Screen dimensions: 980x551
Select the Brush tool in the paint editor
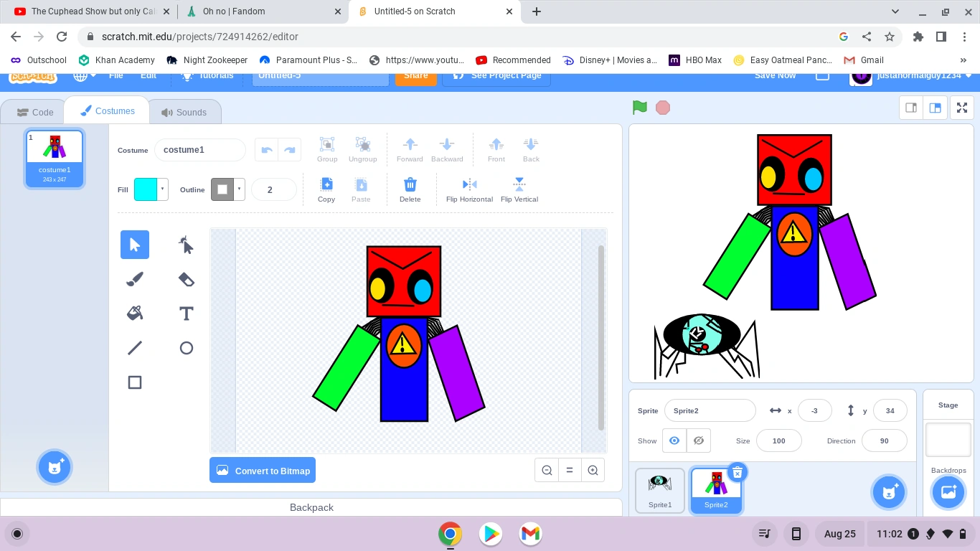point(135,279)
